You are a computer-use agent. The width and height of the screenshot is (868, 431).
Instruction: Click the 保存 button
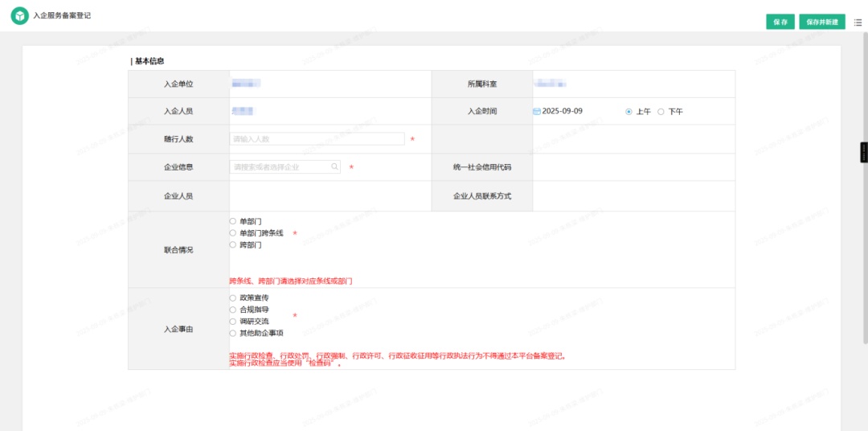click(x=780, y=22)
